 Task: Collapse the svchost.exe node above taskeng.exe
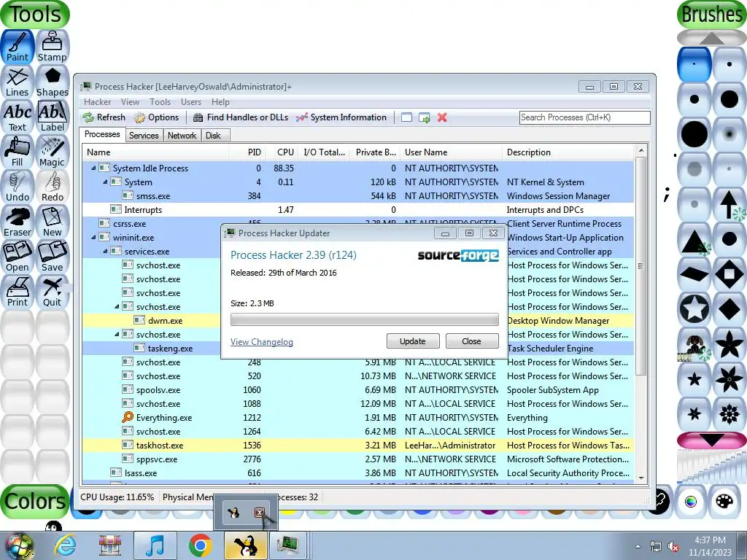pos(117,334)
